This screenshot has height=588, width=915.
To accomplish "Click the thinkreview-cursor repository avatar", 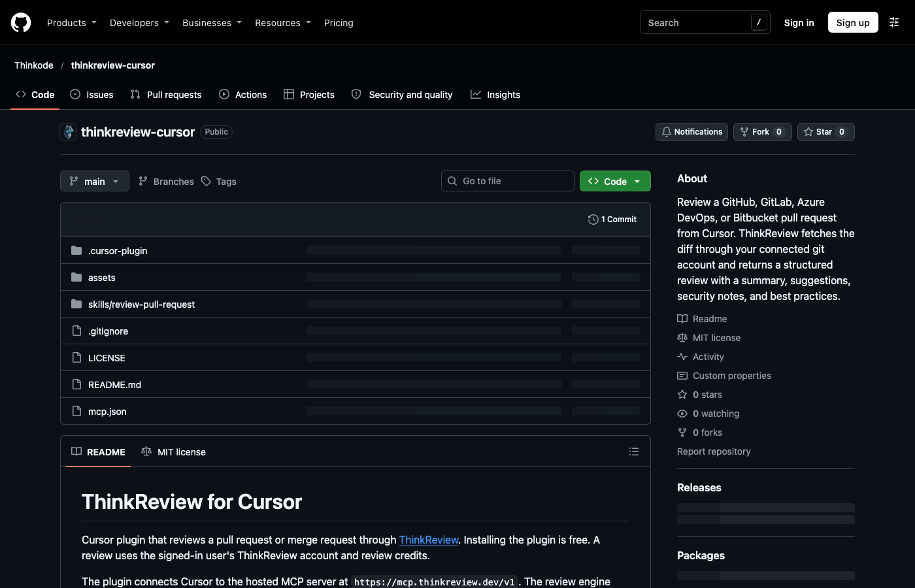I will [69, 132].
